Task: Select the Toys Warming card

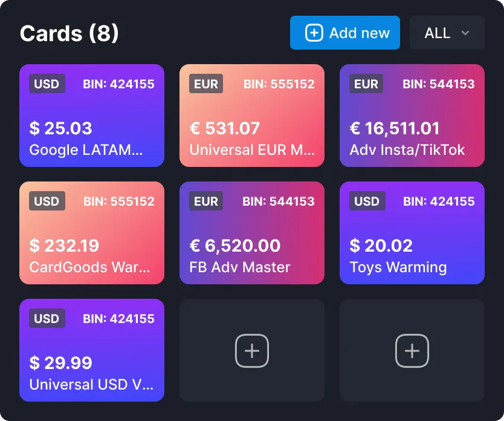Action: (x=412, y=233)
